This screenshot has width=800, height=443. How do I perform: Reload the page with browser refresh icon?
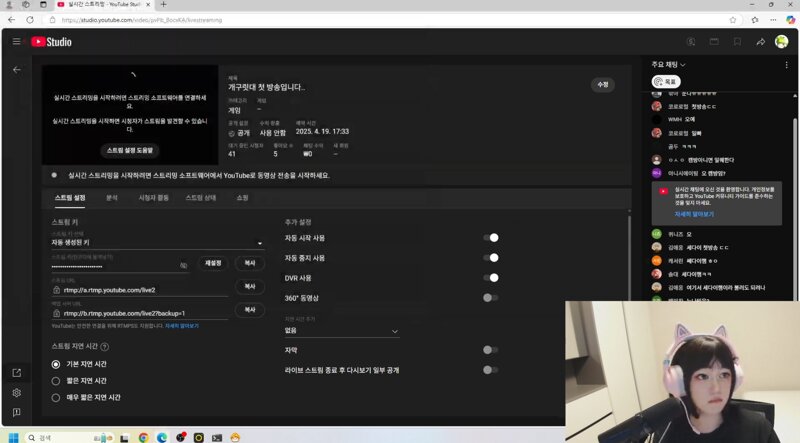click(x=30, y=20)
